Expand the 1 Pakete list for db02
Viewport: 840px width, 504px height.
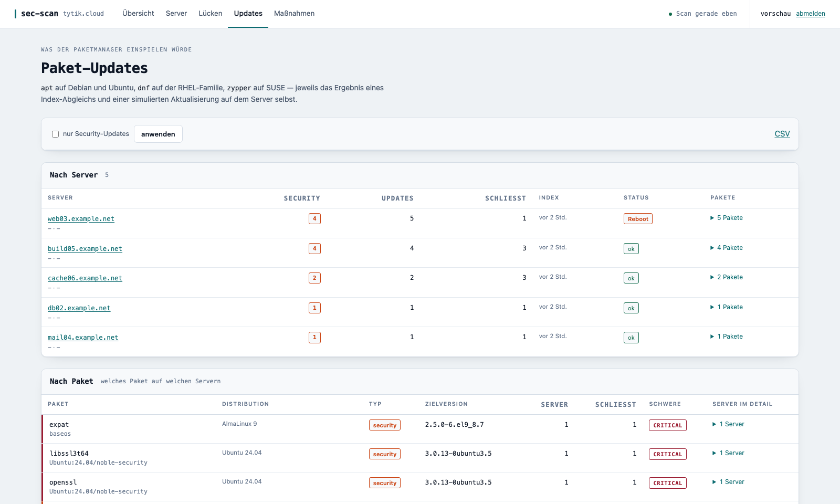tap(727, 307)
